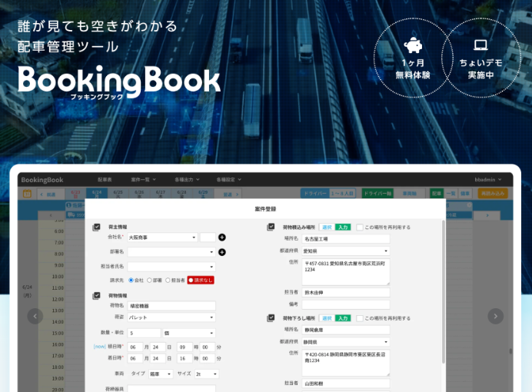Click the 場所名 field containing 名古屋工場
Viewport: 532px width, 392px height.
(x=346, y=239)
